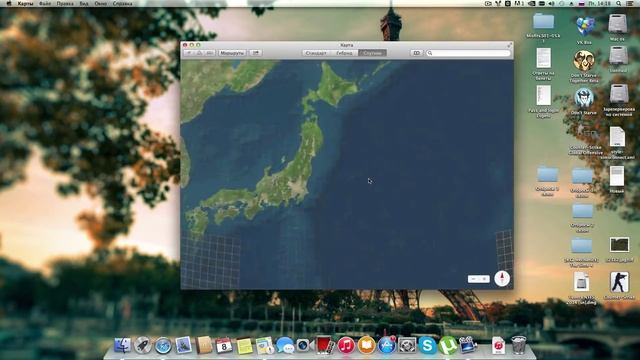The height and width of the screenshot is (360, 640).
Task: Open the Вид menu
Action: click(x=84, y=3)
